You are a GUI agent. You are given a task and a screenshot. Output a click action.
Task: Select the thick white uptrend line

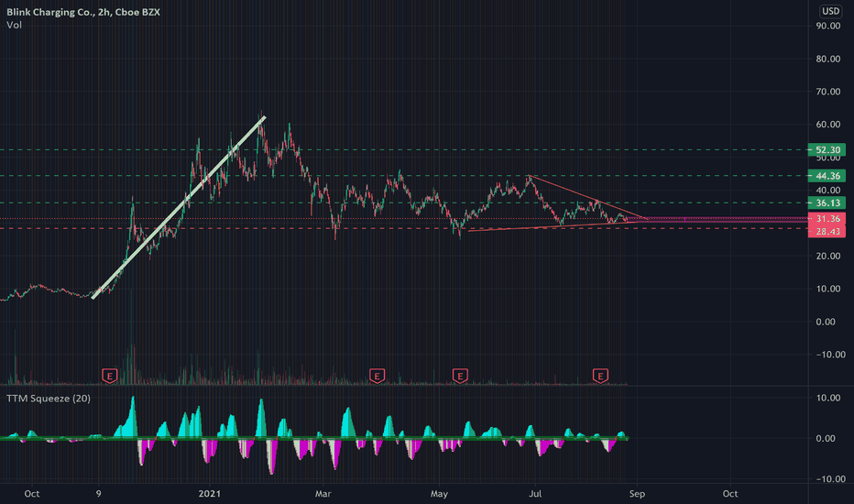pos(179,208)
